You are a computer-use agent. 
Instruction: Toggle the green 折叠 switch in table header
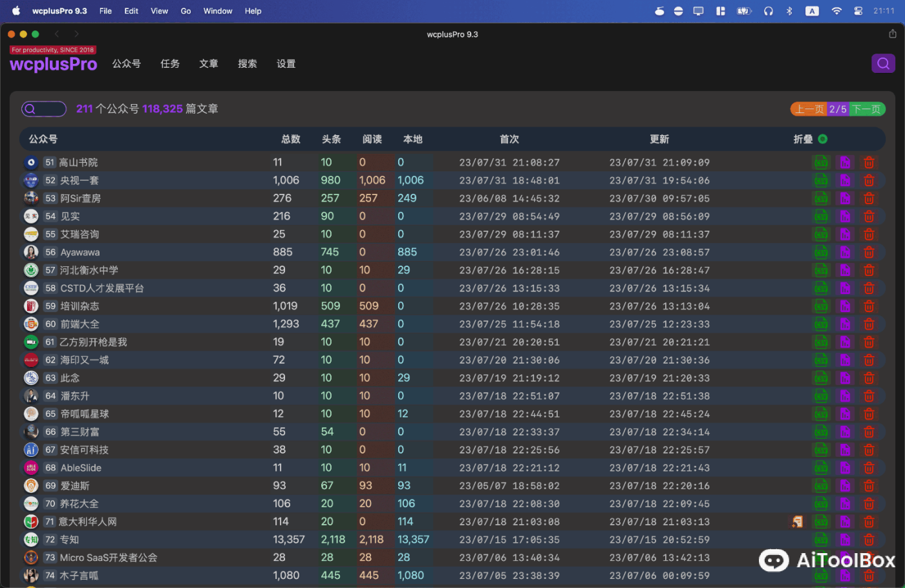pyautogui.click(x=822, y=138)
